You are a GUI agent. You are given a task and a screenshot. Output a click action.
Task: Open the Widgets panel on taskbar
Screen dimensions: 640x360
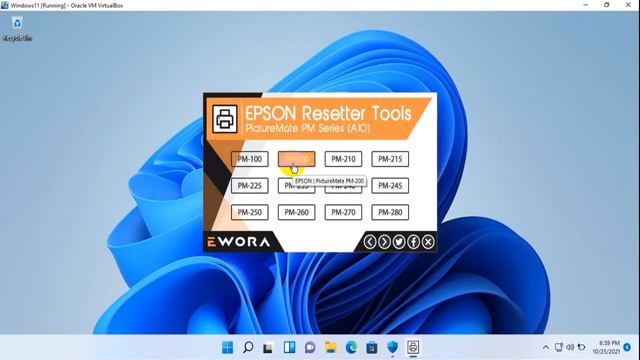click(289, 347)
